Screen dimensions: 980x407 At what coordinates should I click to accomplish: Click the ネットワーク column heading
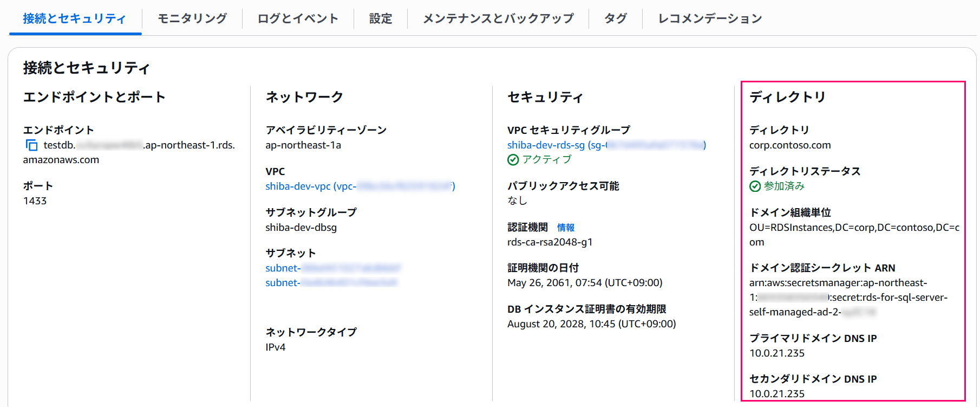pos(304,97)
